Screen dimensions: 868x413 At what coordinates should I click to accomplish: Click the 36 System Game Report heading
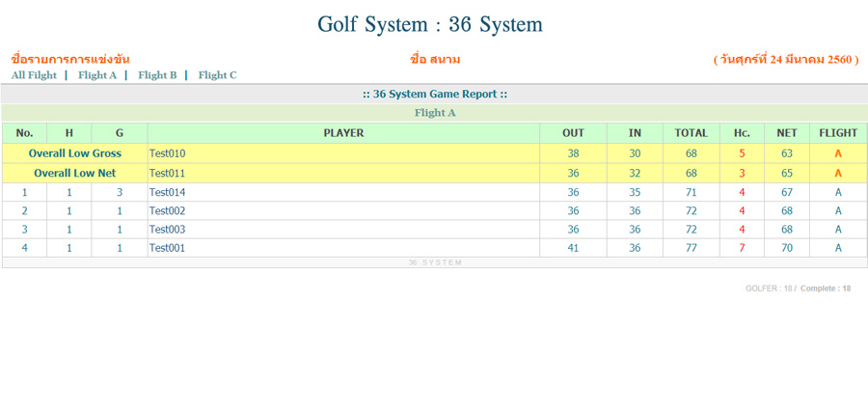[434, 94]
